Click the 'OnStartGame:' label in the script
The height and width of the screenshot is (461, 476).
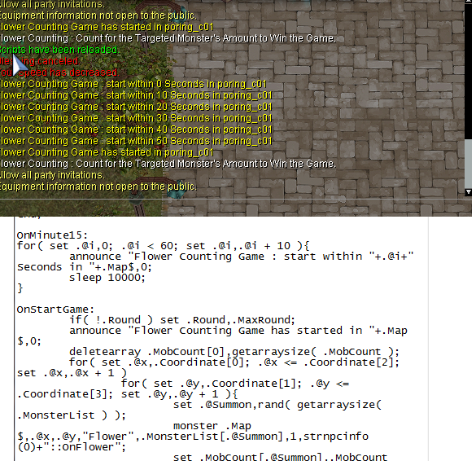pyautogui.click(x=55, y=310)
